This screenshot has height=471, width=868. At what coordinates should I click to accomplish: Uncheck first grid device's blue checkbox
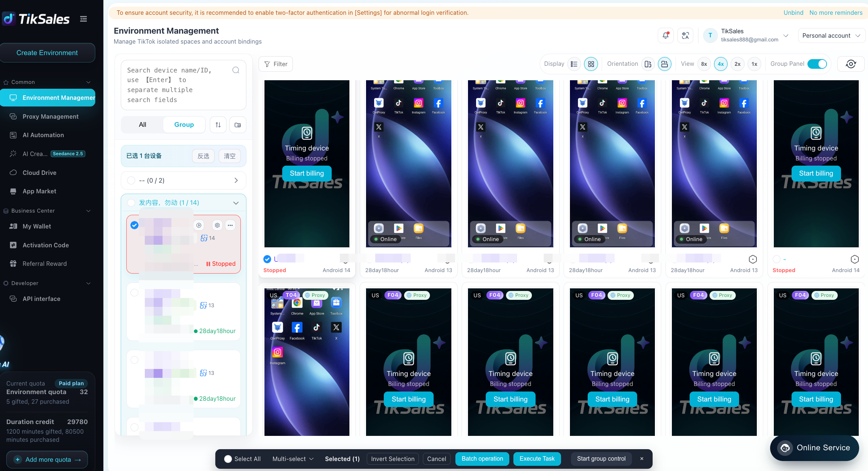tap(267, 259)
